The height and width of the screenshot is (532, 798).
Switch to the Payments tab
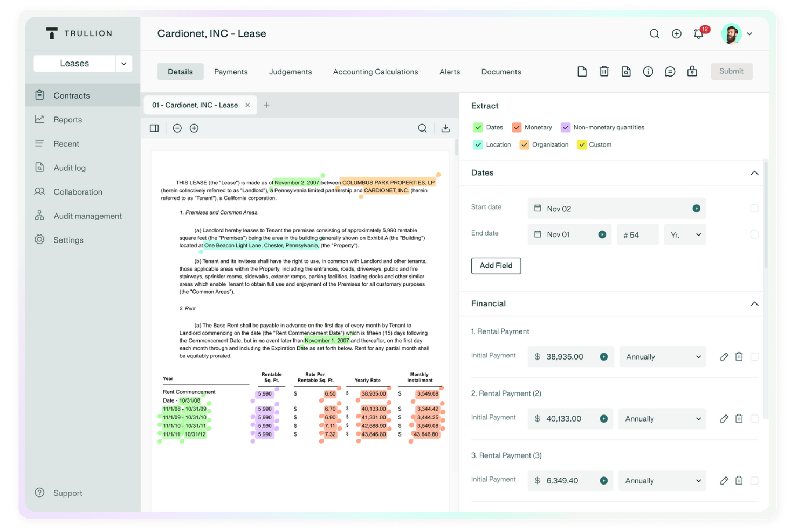(x=231, y=72)
